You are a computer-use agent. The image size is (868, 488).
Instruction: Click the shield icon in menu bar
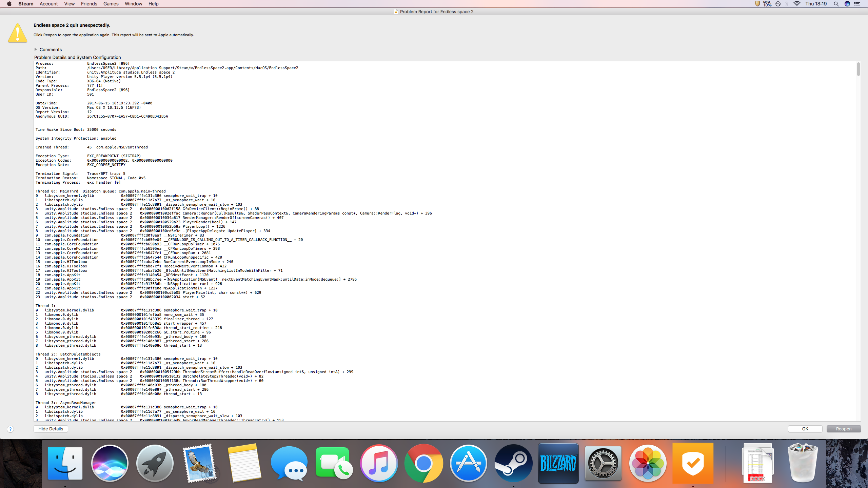tap(757, 4)
